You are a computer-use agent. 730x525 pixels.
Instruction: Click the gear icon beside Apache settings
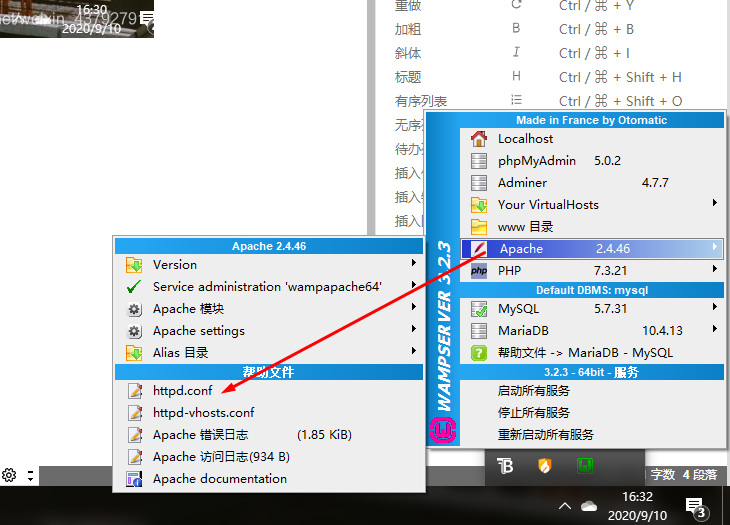tap(134, 331)
